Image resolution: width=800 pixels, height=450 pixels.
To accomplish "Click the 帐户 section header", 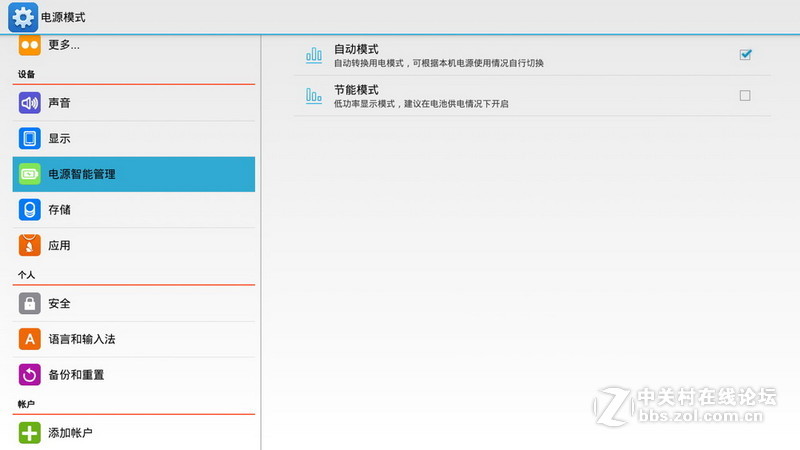I will pos(27,405).
